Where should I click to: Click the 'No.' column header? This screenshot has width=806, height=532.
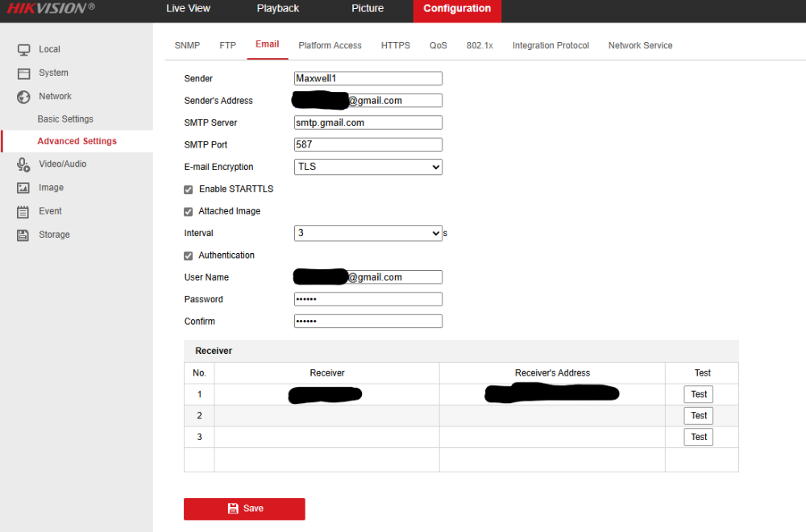[x=199, y=373]
